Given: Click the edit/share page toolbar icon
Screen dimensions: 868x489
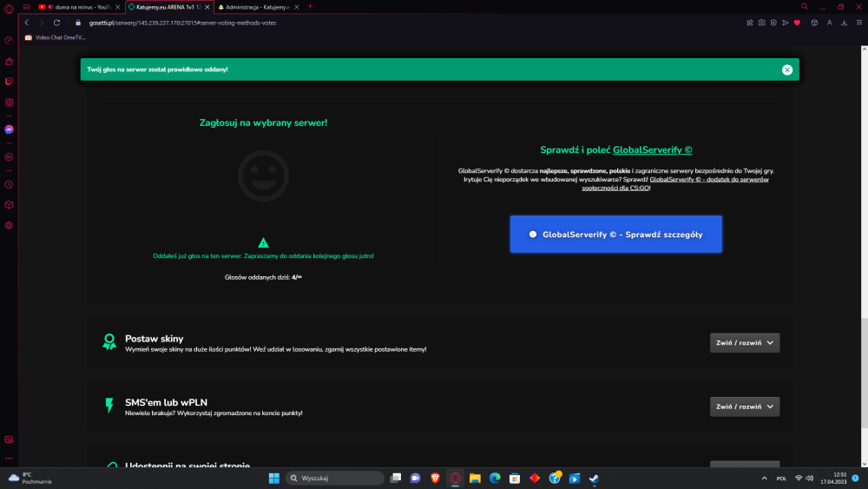Looking at the screenshot, I should tap(750, 23).
